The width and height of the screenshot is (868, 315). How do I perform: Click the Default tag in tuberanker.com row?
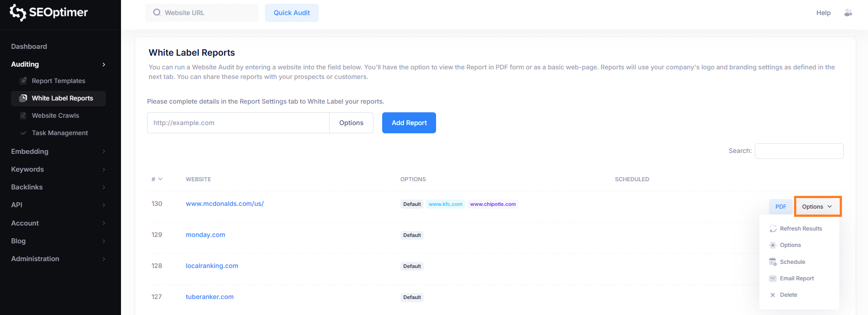click(412, 297)
